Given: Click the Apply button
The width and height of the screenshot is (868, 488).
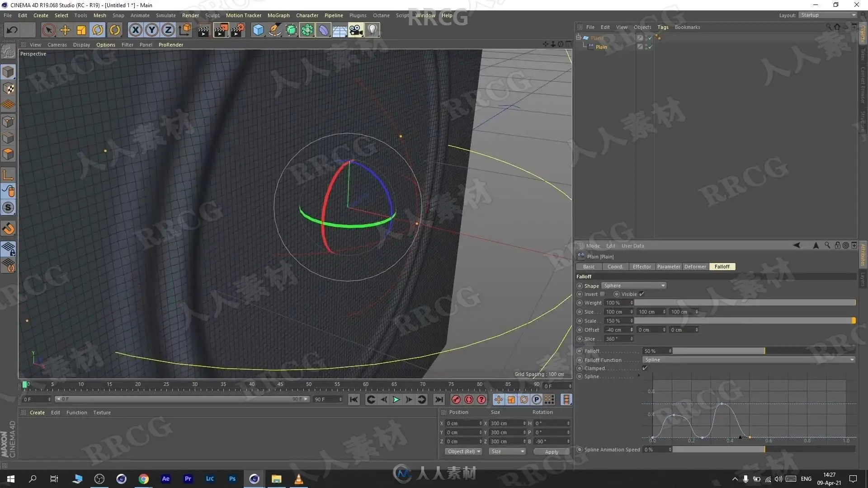Looking at the screenshot, I should [552, 452].
